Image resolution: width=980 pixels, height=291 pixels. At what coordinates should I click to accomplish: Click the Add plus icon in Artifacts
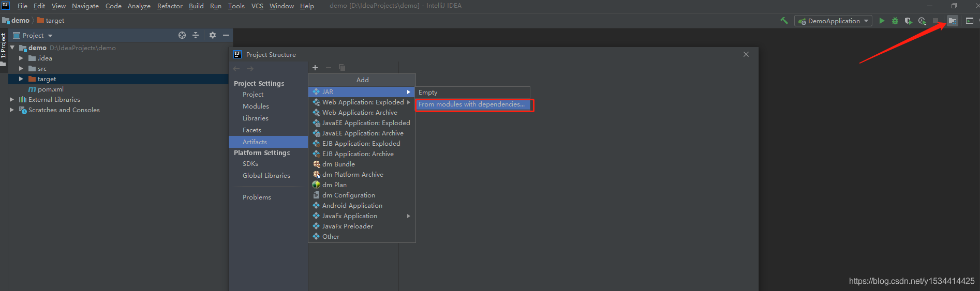click(x=315, y=68)
